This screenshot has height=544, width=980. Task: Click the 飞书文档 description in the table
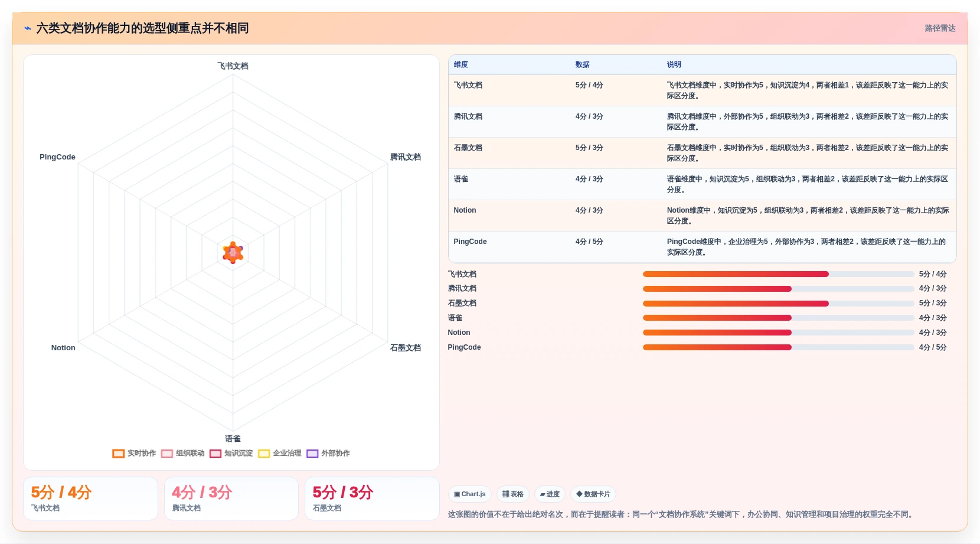tap(808, 90)
